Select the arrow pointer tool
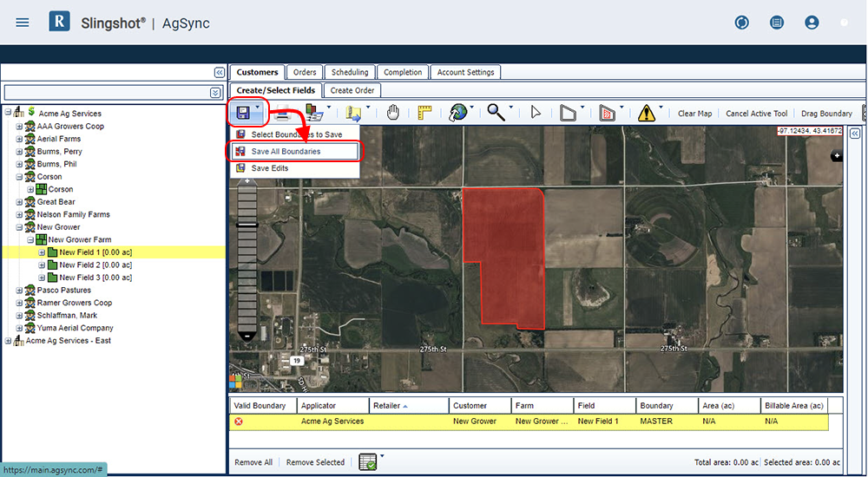Viewport: 868px width, 477px height. [536, 113]
